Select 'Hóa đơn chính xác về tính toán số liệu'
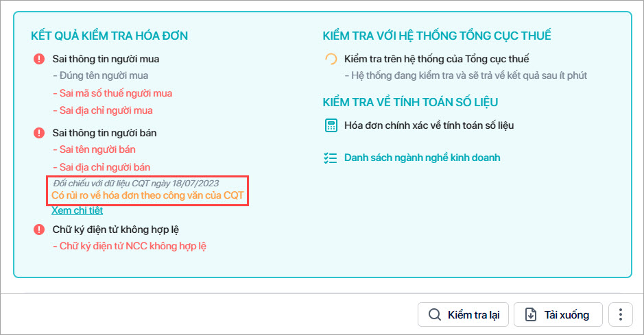This screenshot has width=644, height=335. [429, 125]
